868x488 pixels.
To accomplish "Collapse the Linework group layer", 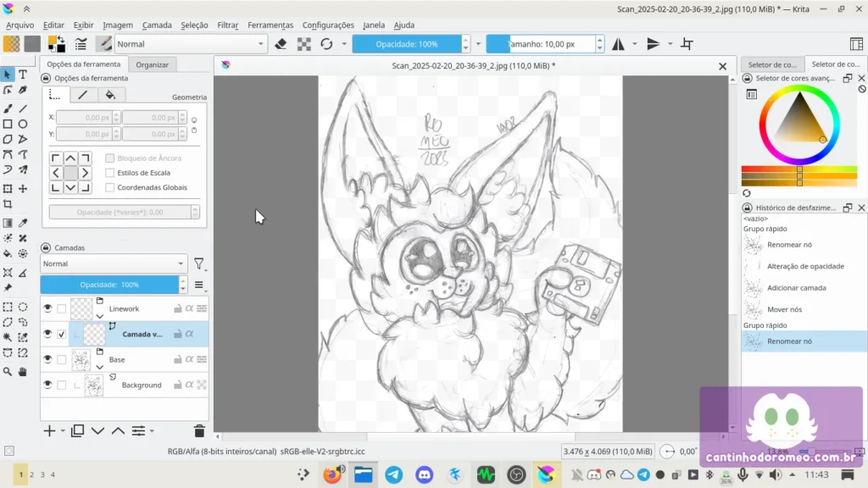I will click(x=100, y=317).
